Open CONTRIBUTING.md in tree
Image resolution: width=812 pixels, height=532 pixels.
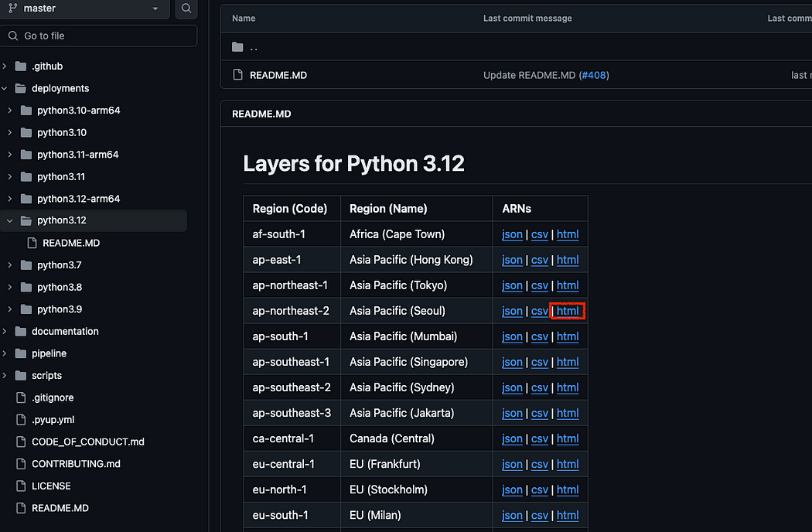[76, 464]
